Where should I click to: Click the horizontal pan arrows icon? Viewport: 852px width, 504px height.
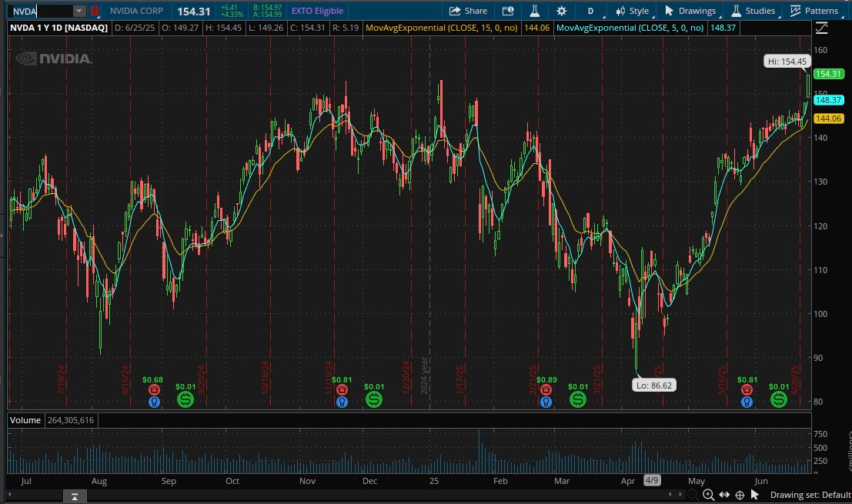(724, 495)
